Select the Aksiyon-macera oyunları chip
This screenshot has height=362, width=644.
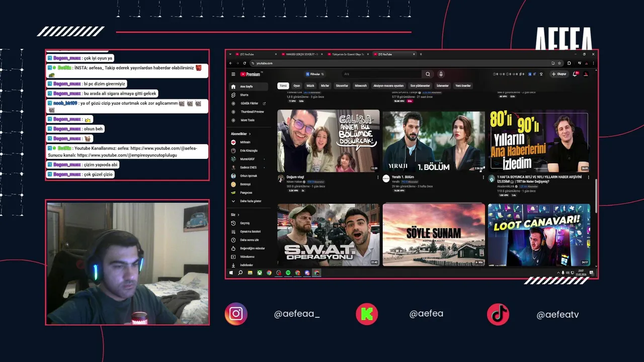coord(388,86)
